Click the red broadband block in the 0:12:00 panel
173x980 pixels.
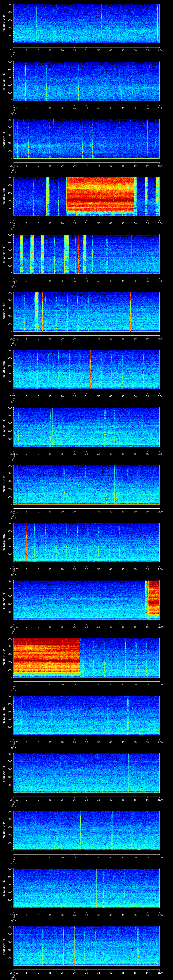[47, 656]
